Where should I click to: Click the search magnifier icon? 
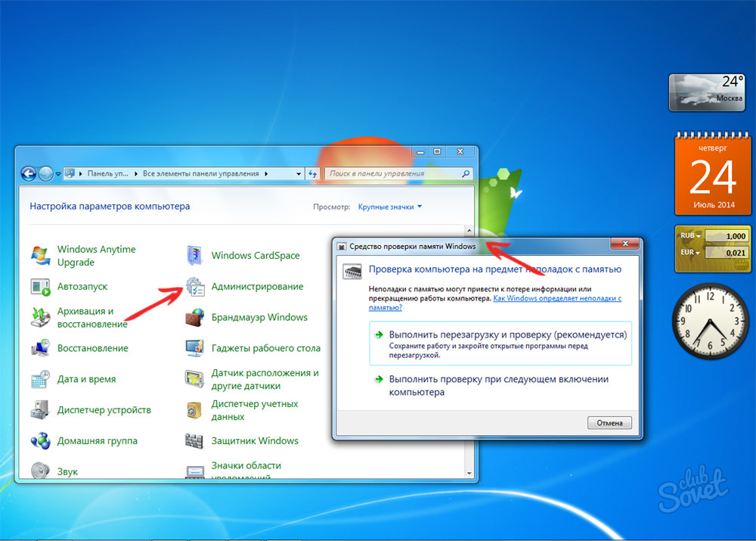click(466, 173)
